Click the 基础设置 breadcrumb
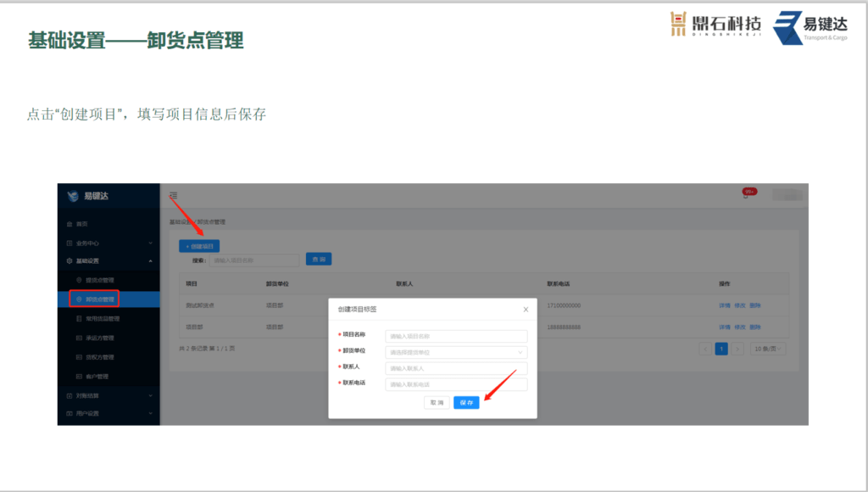Screen dimensions: 868x492 pyautogui.click(x=181, y=222)
